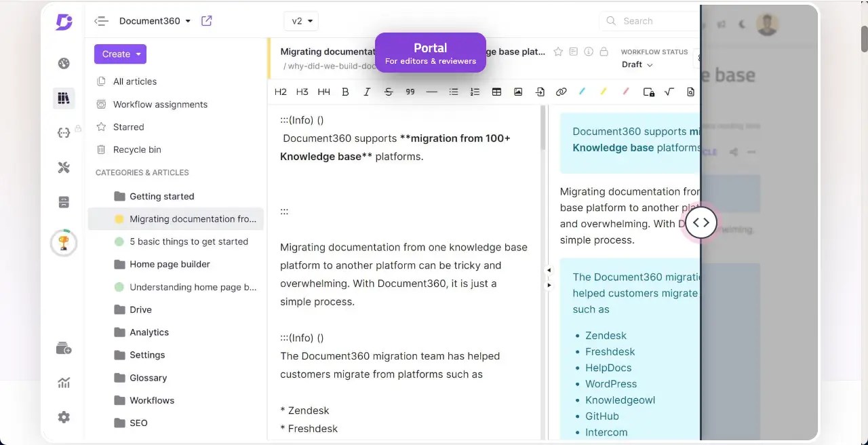This screenshot has width=868, height=445.
Task: Open the API documentation icon in sidebar
Action: pos(63,133)
